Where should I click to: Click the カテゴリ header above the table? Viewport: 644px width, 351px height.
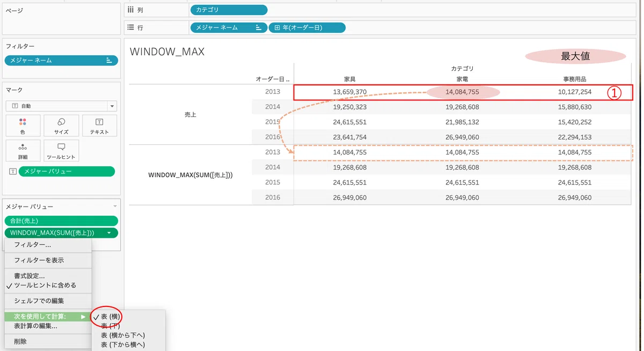pos(462,69)
